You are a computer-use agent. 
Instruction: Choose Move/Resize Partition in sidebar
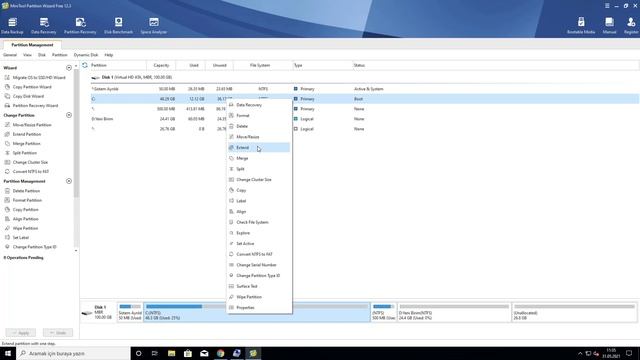[x=28, y=125]
